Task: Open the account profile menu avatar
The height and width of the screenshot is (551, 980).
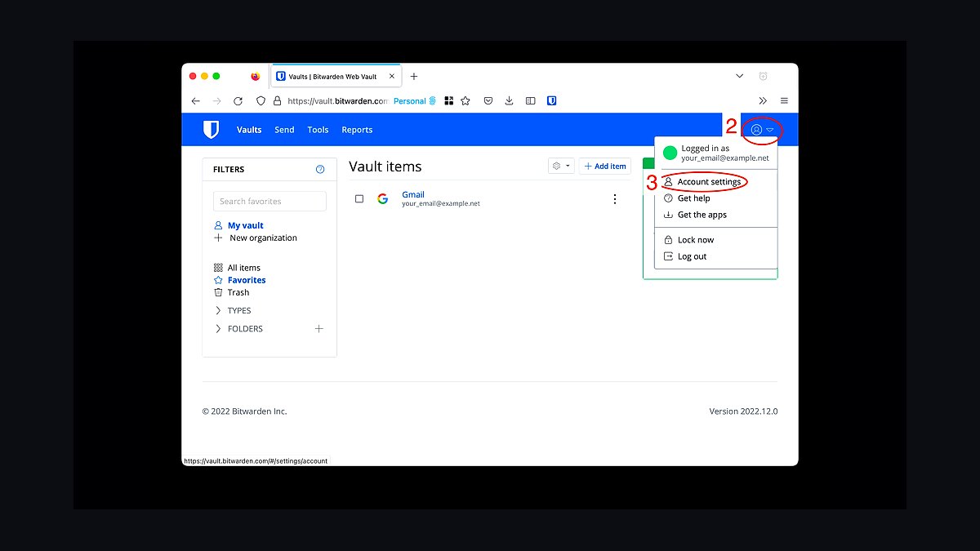Action: pos(756,130)
